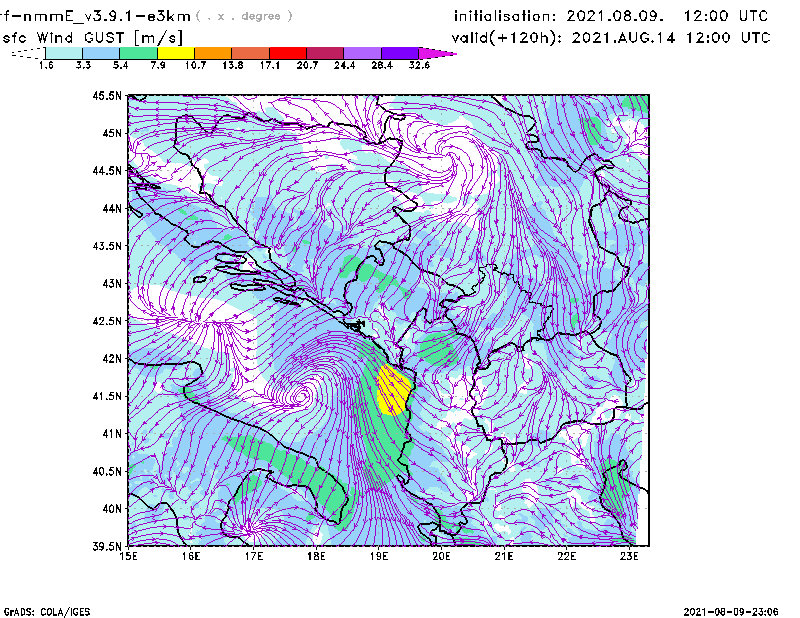Click the green legend swatch

tap(138, 53)
